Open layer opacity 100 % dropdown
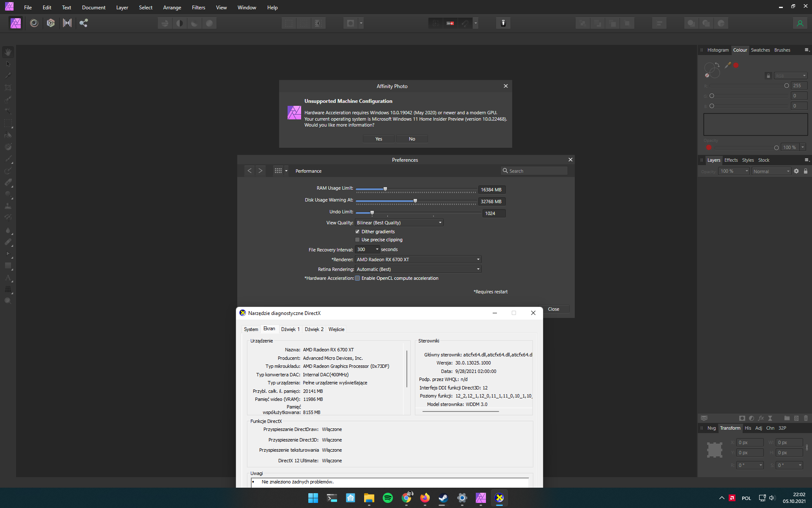The width and height of the screenshot is (812, 508). [734, 171]
